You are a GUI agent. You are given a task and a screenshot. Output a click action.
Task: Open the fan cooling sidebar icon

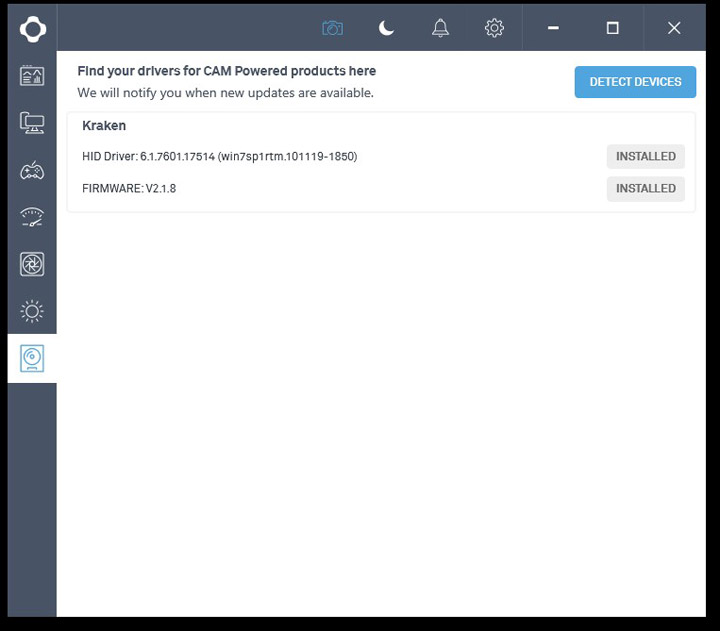pos(32,264)
